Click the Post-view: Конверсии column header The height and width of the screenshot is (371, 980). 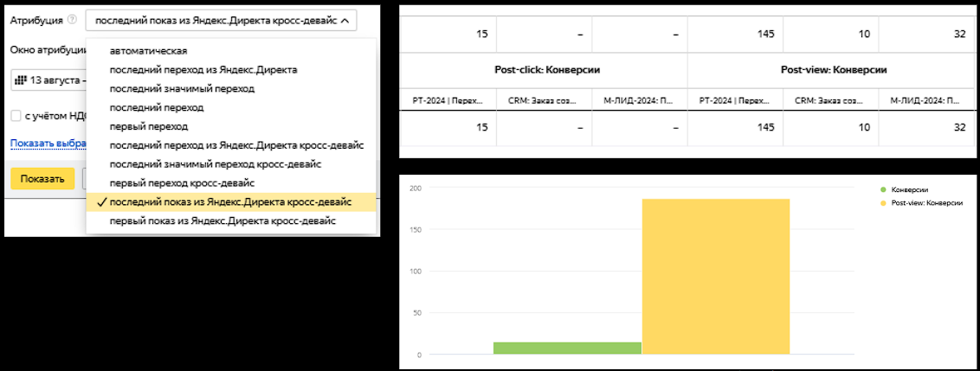pos(834,70)
